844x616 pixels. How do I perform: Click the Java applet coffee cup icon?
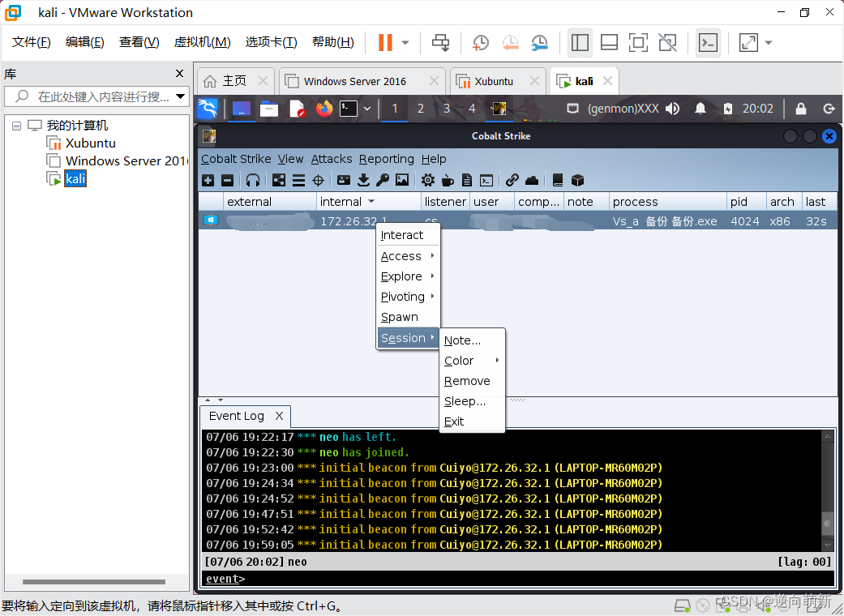[x=448, y=180]
